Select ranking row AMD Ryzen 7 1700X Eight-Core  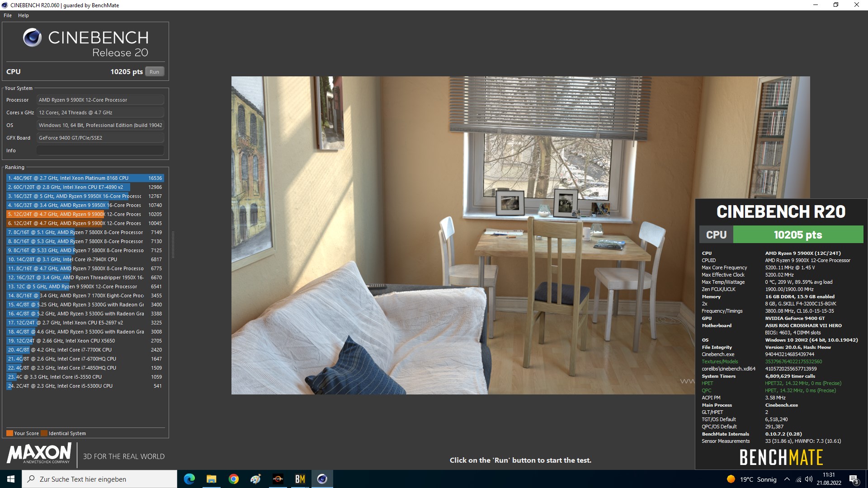pyautogui.click(x=85, y=296)
